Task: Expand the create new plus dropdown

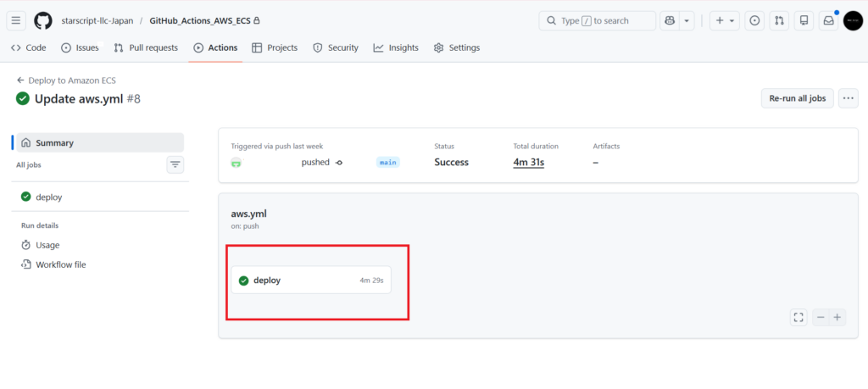Action: tap(725, 20)
